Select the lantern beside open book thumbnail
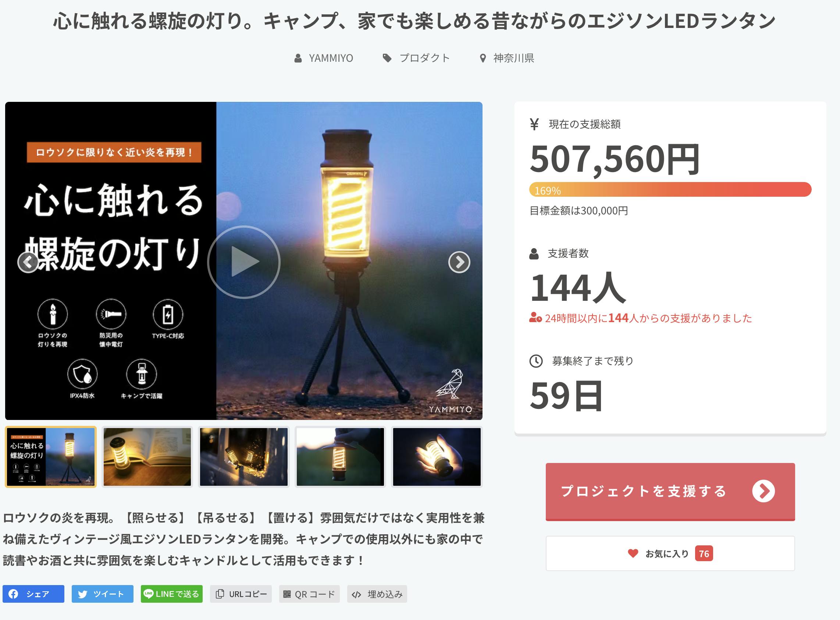Viewport: 840px width, 620px height. coord(147,457)
